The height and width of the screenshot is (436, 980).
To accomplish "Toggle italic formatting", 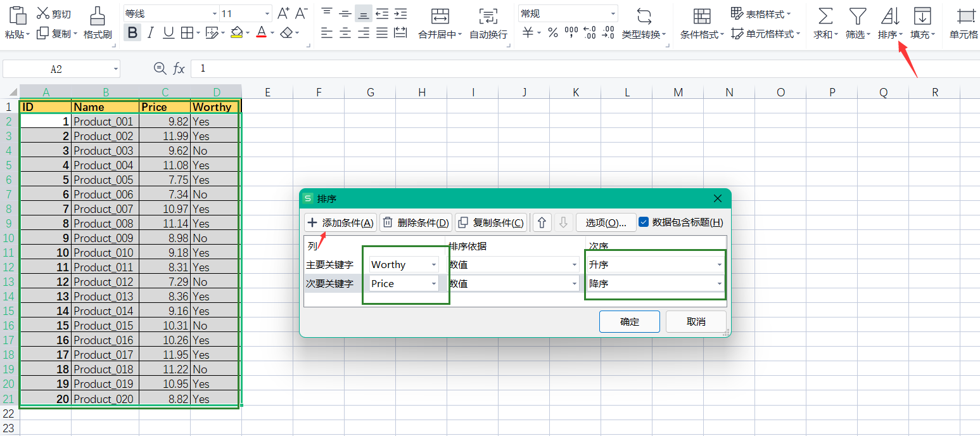I will point(150,31).
